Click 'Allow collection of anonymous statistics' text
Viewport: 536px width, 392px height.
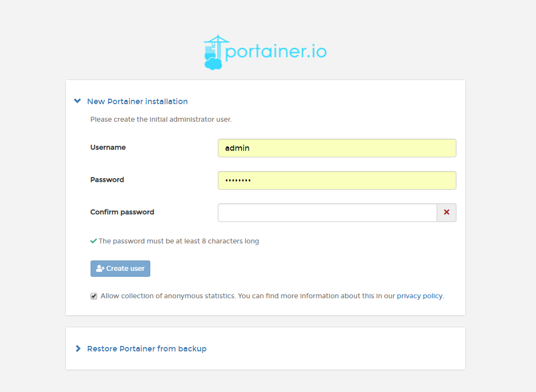point(168,296)
